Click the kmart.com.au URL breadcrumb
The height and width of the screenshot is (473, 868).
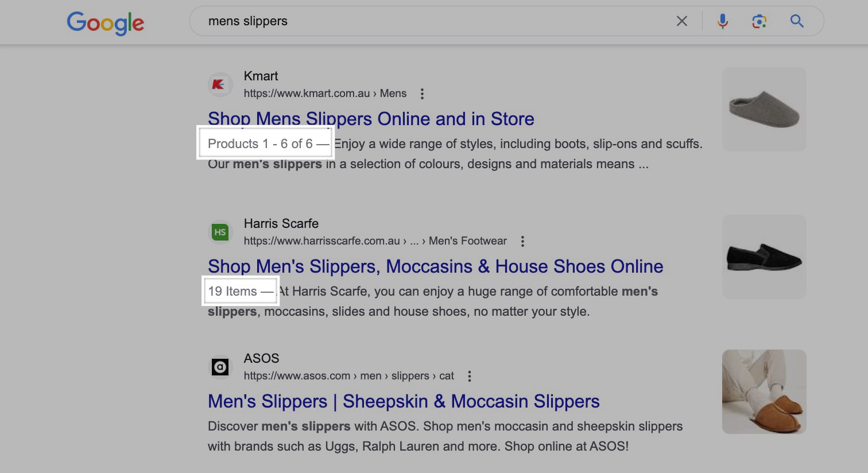point(325,94)
